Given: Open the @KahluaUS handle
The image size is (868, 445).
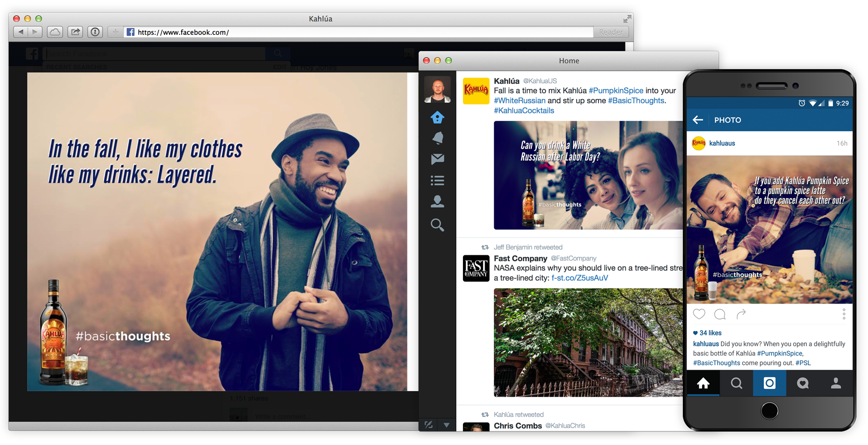Looking at the screenshot, I should [x=540, y=81].
